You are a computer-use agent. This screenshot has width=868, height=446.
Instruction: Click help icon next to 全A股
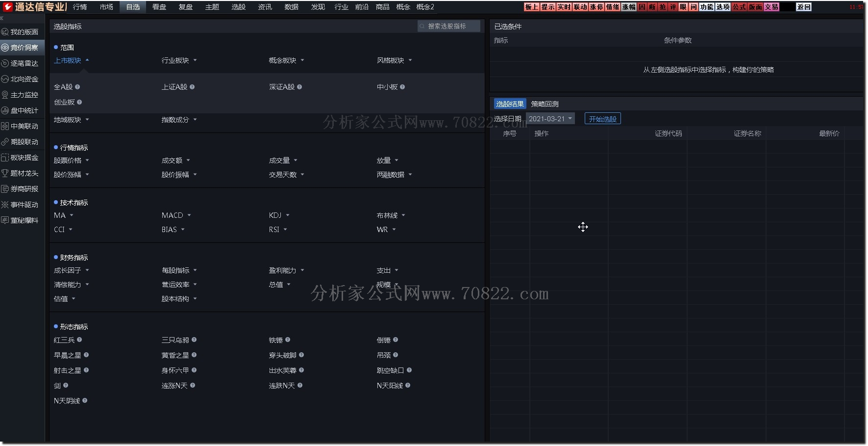pos(77,87)
